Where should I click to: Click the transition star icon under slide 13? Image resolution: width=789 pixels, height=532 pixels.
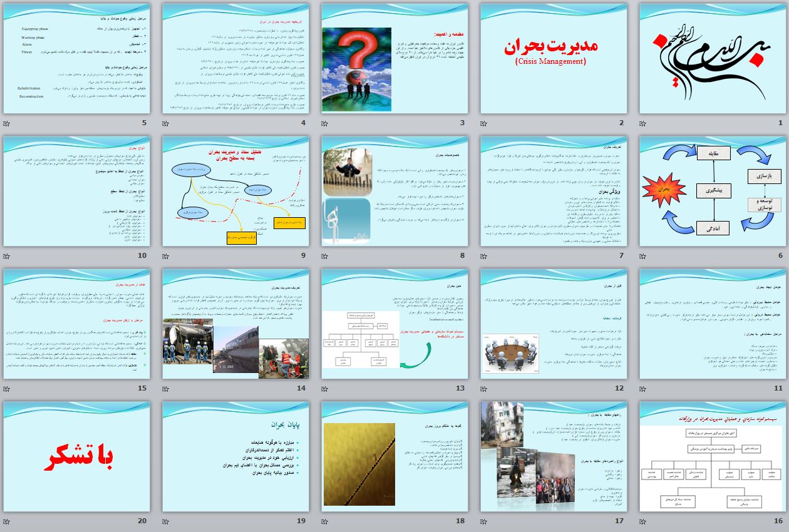(324, 389)
